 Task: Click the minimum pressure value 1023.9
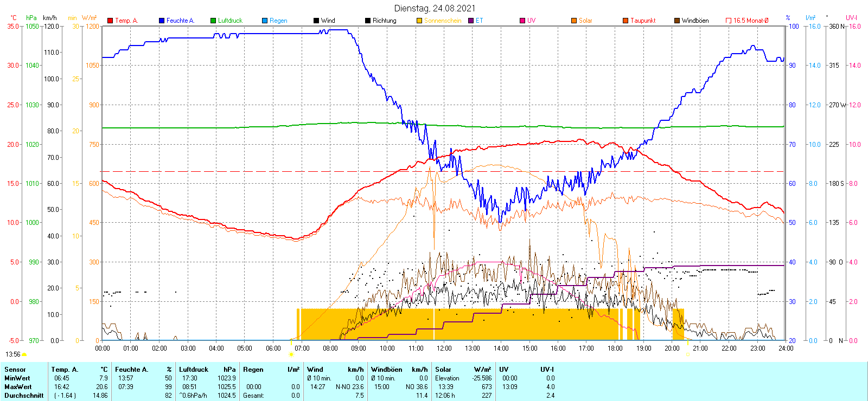click(x=227, y=378)
